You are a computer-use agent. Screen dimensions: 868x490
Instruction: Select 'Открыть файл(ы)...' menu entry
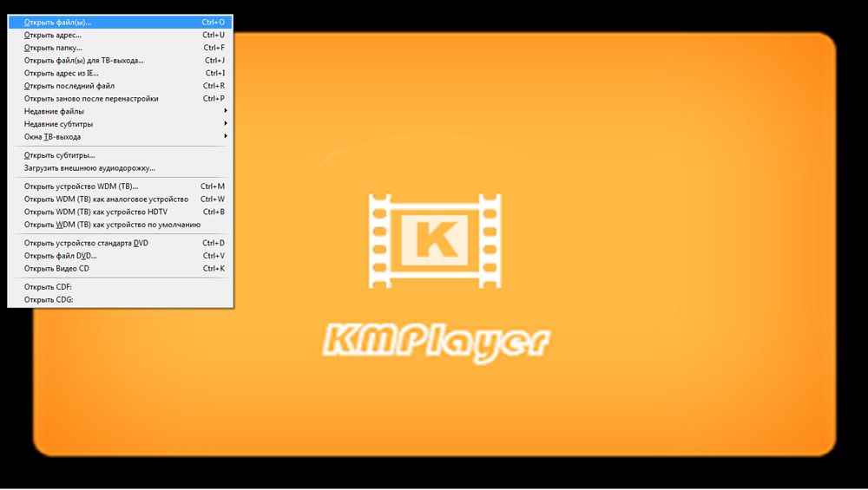tap(120, 23)
